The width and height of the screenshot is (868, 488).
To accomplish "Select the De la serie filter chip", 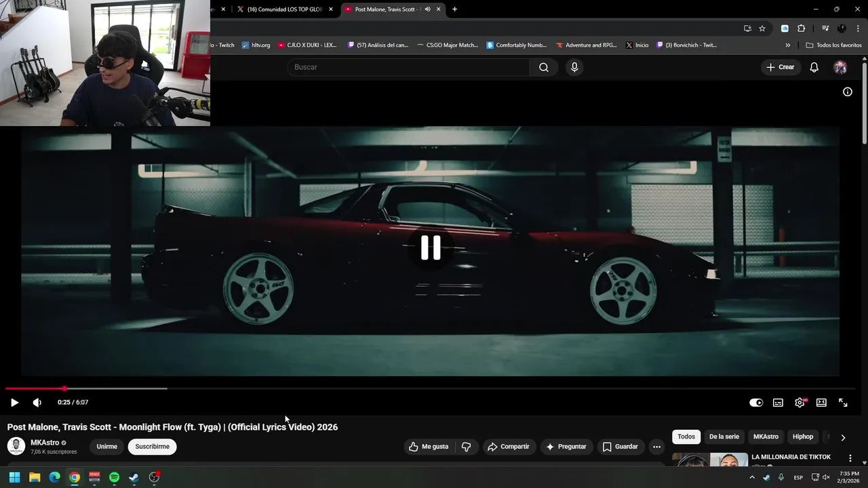I will [x=724, y=436].
